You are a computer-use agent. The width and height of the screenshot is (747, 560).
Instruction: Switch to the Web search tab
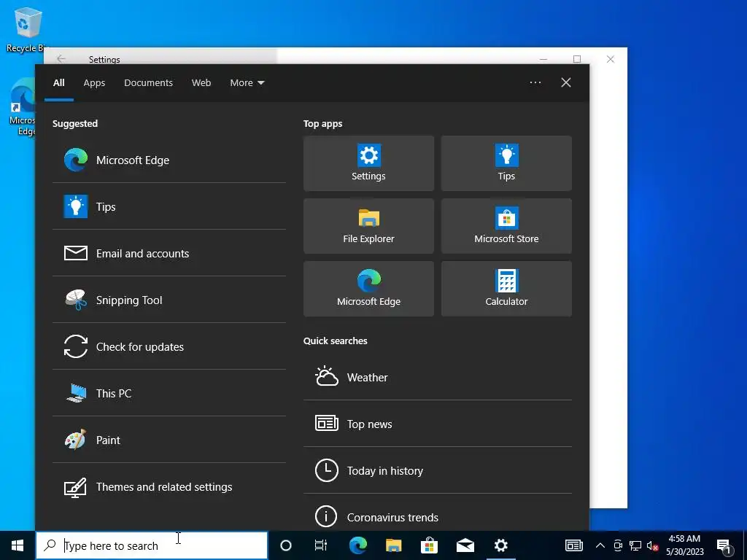[x=201, y=83]
